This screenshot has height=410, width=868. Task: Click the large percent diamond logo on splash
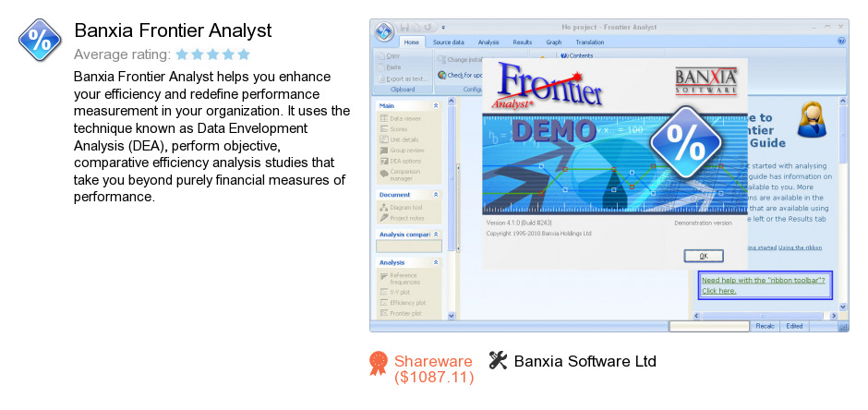[685, 142]
